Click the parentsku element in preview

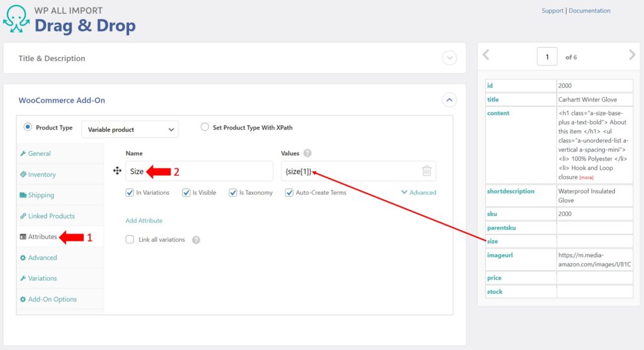pyautogui.click(x=501, y=227)
